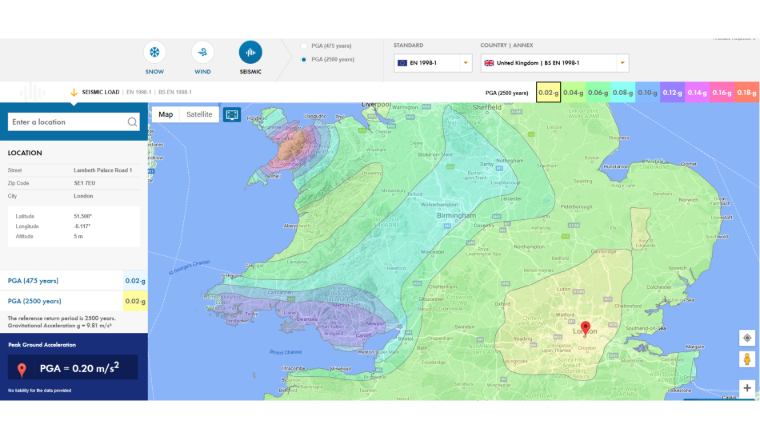760x439 pixels.
Task: Click the SEISMIC LOAD breadcrumb label
Action: pyautogui.click(x=100, y=92)
